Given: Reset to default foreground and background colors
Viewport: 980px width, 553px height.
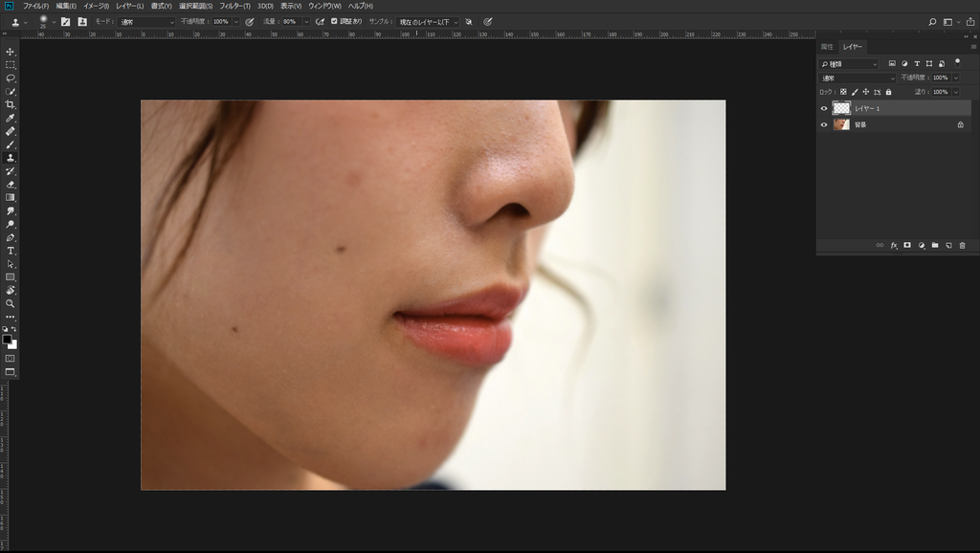Looking at the screenshot, I should tap(5, 329).
